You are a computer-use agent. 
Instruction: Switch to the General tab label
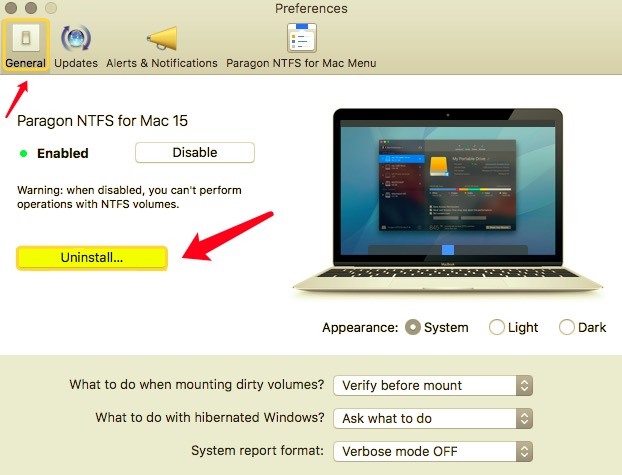tap(25, 63)
